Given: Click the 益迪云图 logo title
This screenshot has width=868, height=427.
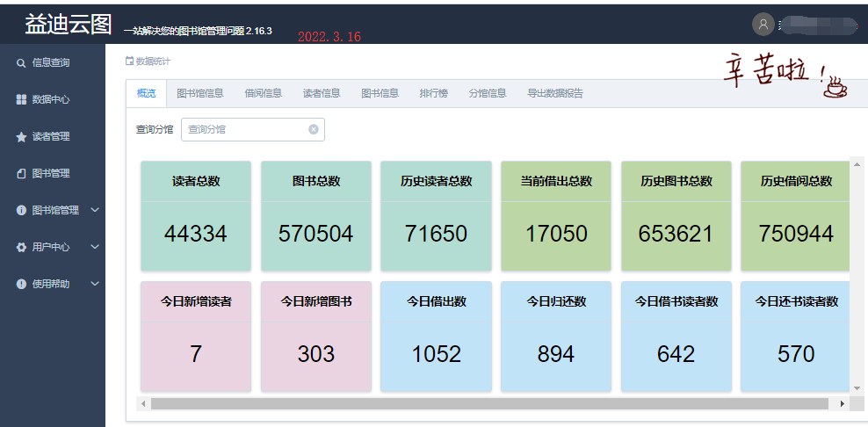Looking at the screenshot, I should click(68, 25).
